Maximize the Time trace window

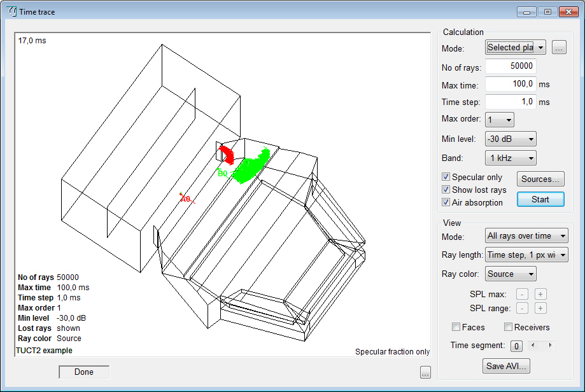pyautogui.click(x=547, y=12)
